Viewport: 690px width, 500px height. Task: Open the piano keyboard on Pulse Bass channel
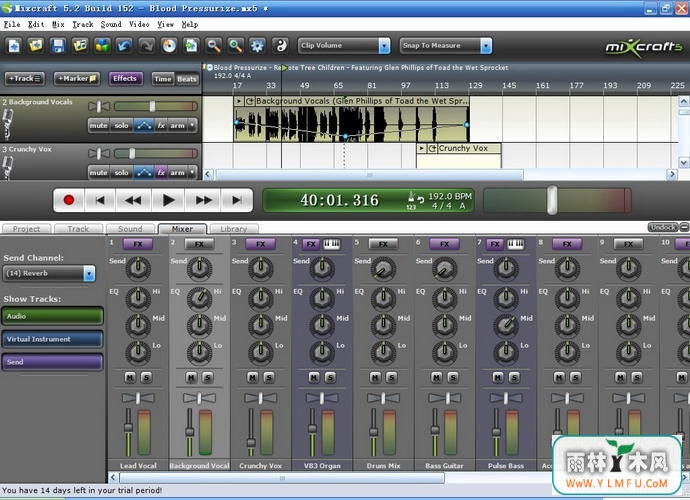point(516,244)
